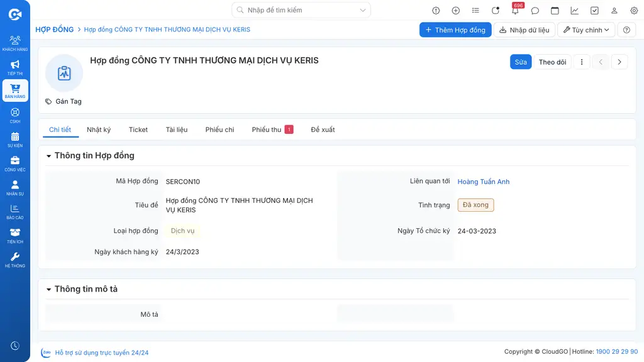Screen dimensions: 644x362
Task: Open the Tiếp thị sidebar module
Action: tap(15, 67)
